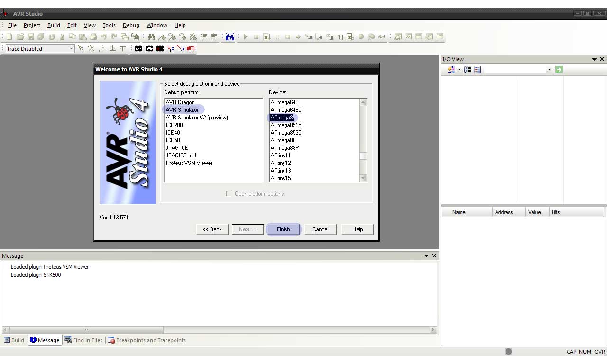Click the Cut scissors icon

(62, 37)
